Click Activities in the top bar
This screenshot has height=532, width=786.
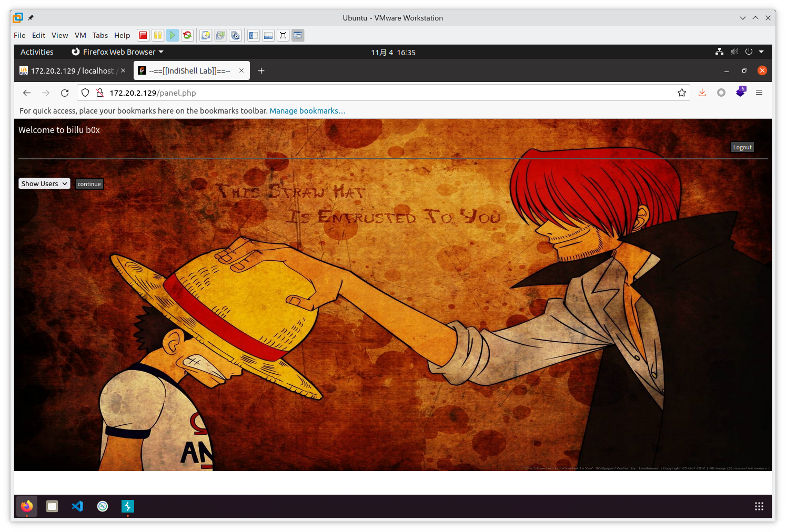[x=37, y=52]
